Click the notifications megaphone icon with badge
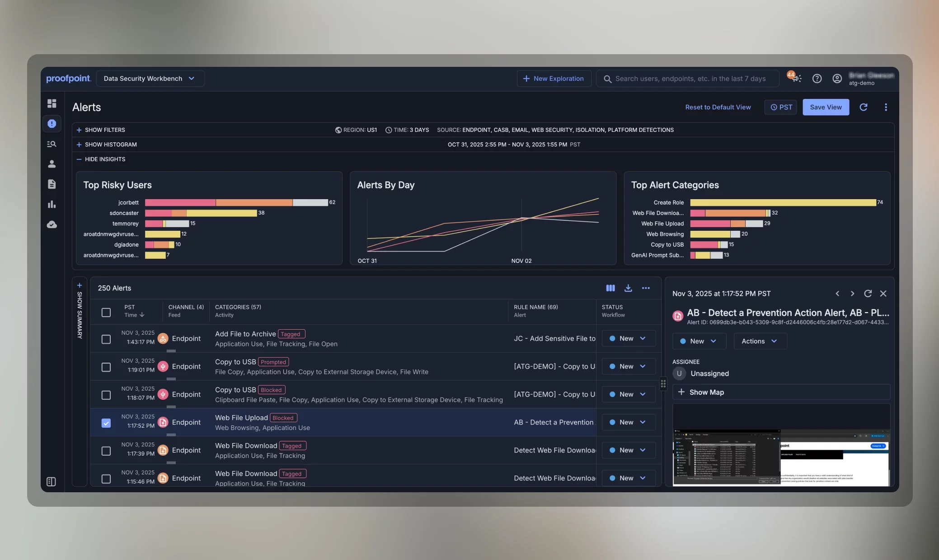The height and width of the screenshot is (560, 939). [796, 79]
